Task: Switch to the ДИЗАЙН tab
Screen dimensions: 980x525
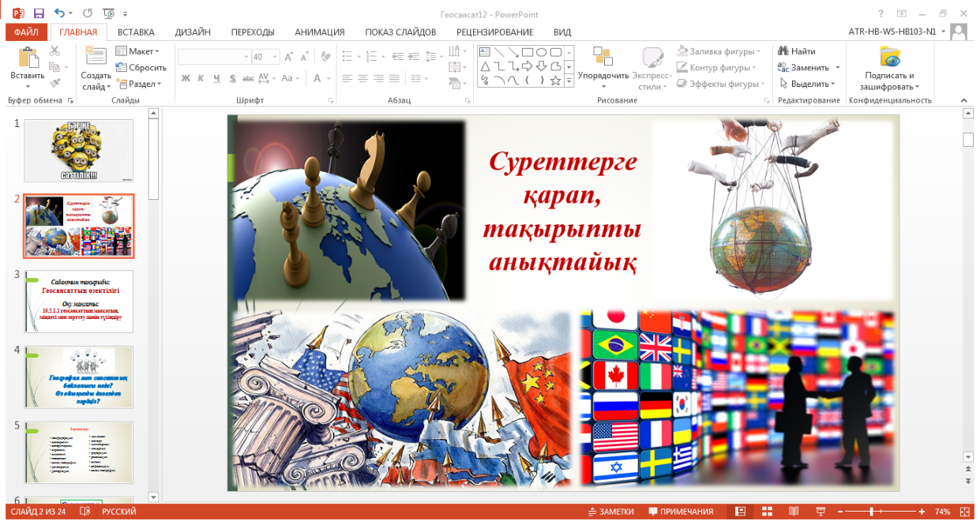Action: (x=193, y=32)
